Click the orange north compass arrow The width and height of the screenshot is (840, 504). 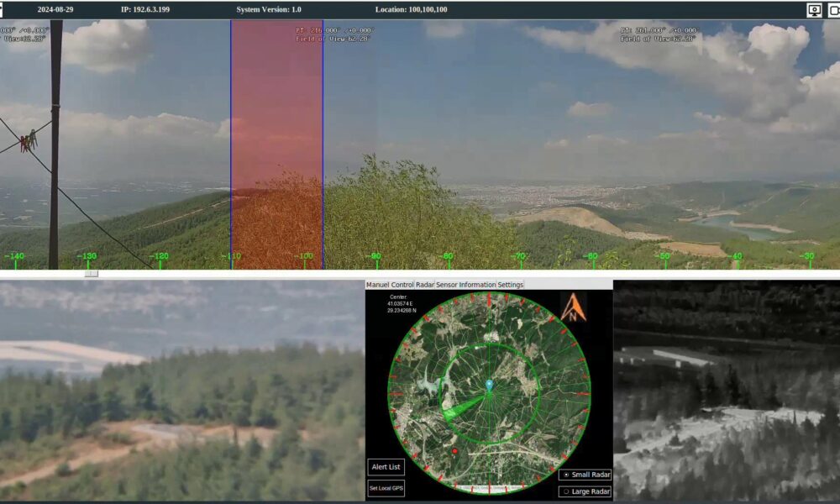pyautogui.click(x=573, y=308)
